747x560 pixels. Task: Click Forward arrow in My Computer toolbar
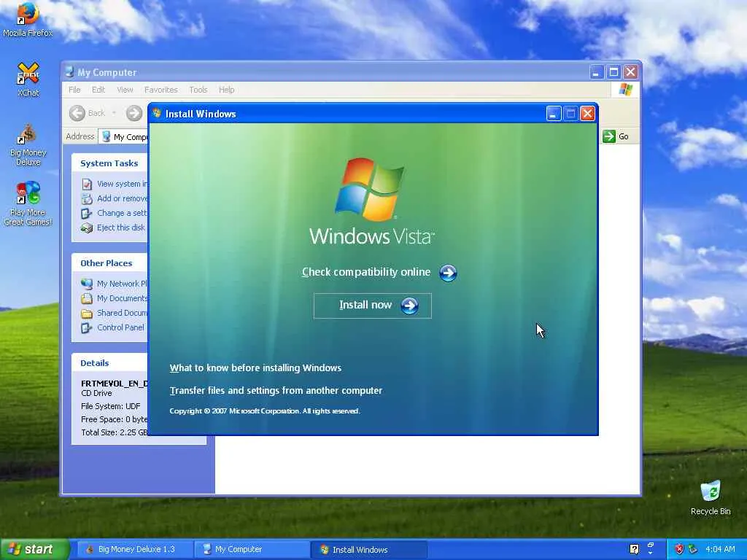[134, 113]
